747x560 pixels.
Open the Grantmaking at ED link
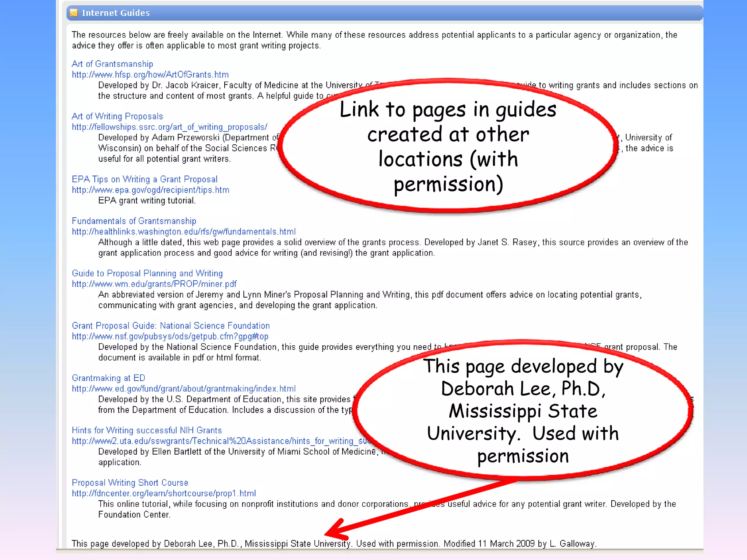tap(108, 378)
